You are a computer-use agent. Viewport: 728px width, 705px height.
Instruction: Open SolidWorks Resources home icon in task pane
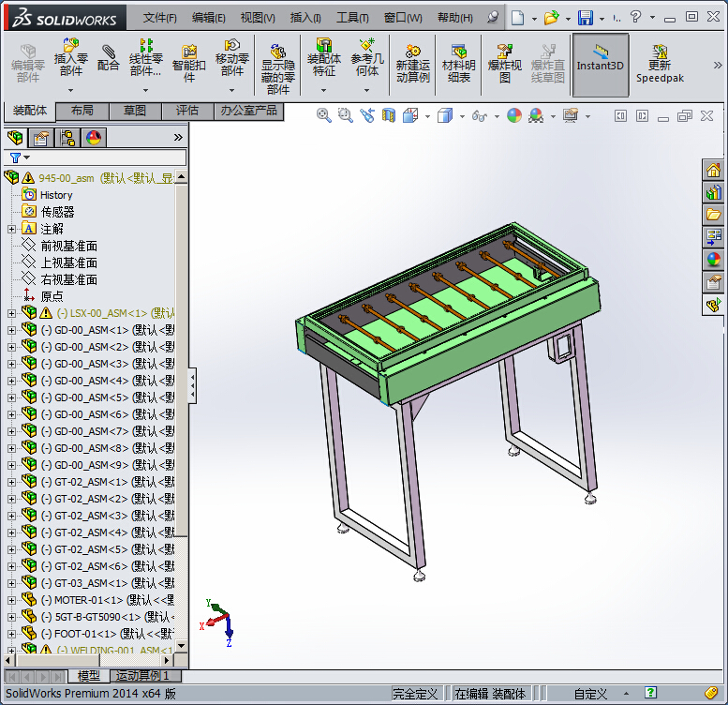coord(713,170)
